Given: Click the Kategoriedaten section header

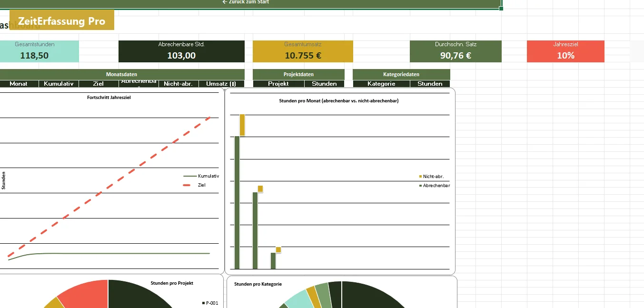Looking at the screenshot, I should point(401,74).
